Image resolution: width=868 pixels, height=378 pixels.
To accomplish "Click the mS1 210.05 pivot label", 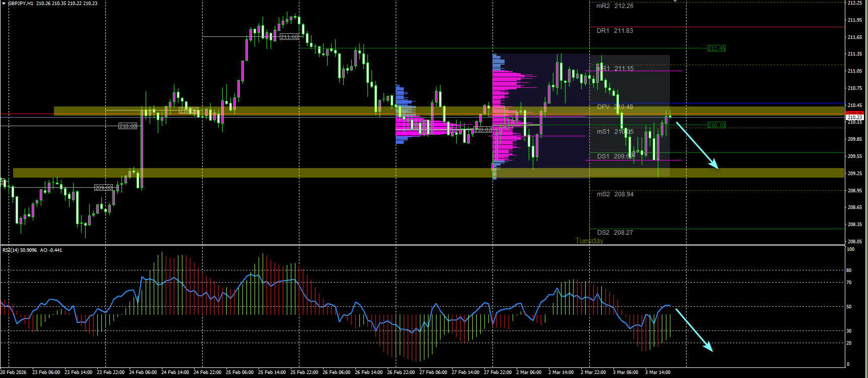I will pyautogui.click(x=615, y=132).
